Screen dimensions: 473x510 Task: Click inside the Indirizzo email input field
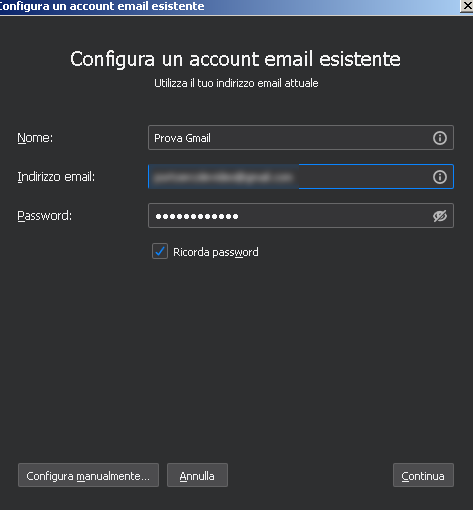[x=301, y=177]
